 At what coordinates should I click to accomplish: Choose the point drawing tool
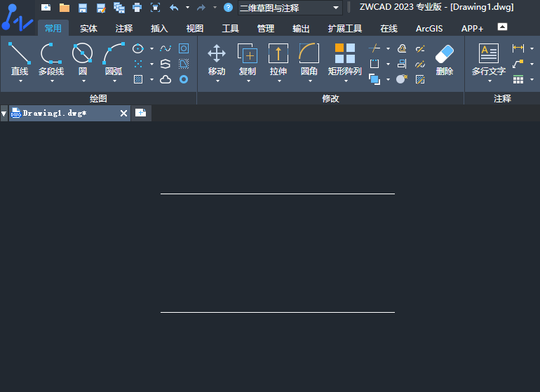pyautogui.click(x=137, y=64)
